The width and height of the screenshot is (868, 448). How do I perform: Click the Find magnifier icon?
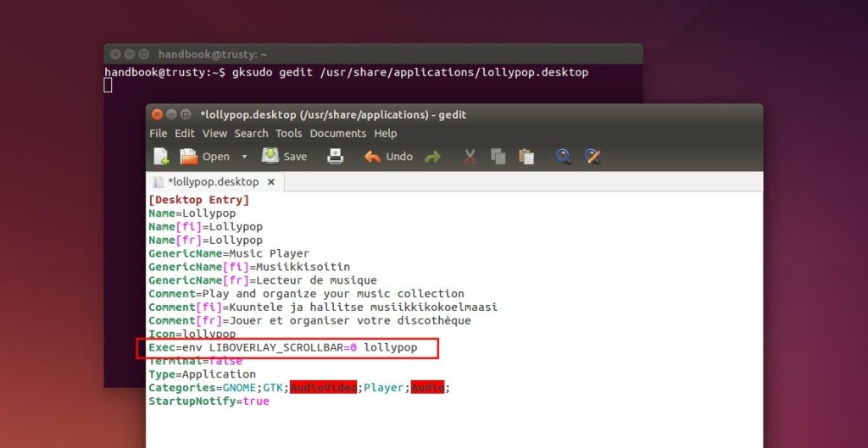[x=564, y=157]
